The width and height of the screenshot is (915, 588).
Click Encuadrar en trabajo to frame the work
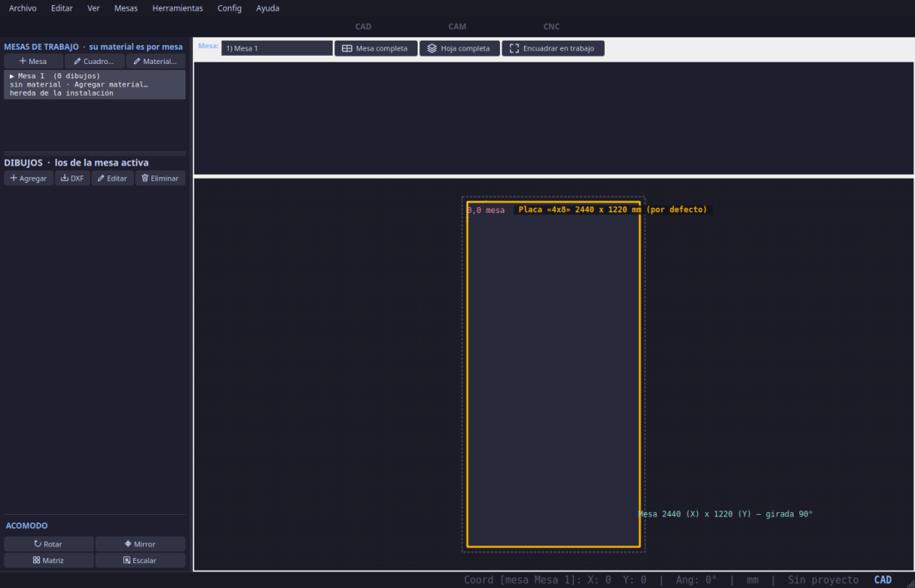coord(553,48)
